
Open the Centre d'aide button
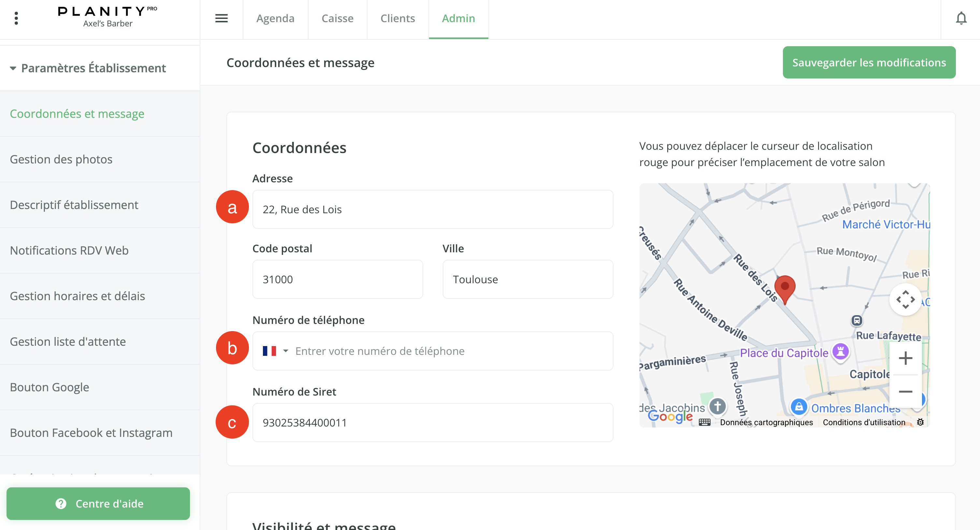[x=98, y=503]
